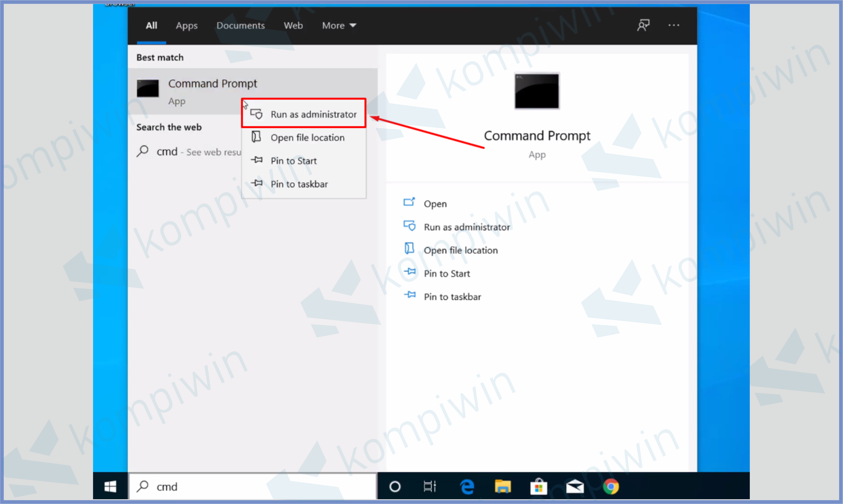Click Run as administrator in preview pane
Image resolution: width=843 pixels, height=504 pixels.
point(467,227)
